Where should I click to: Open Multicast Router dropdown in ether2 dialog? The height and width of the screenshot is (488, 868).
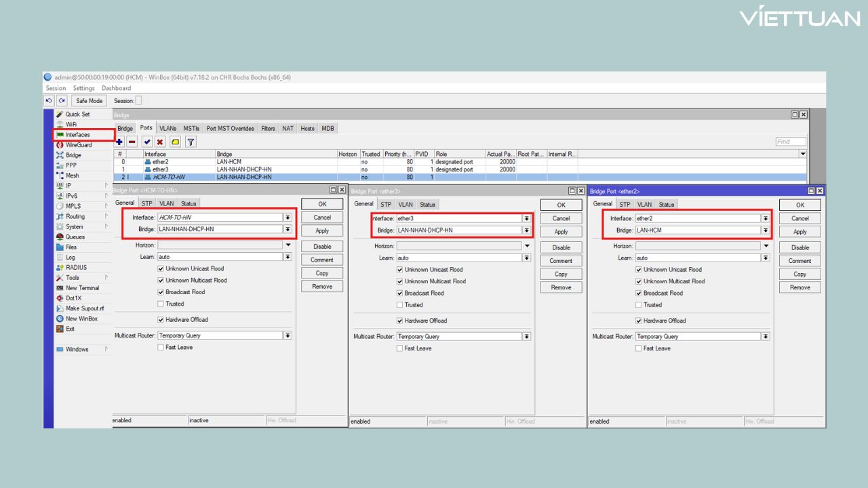[765, 337]
